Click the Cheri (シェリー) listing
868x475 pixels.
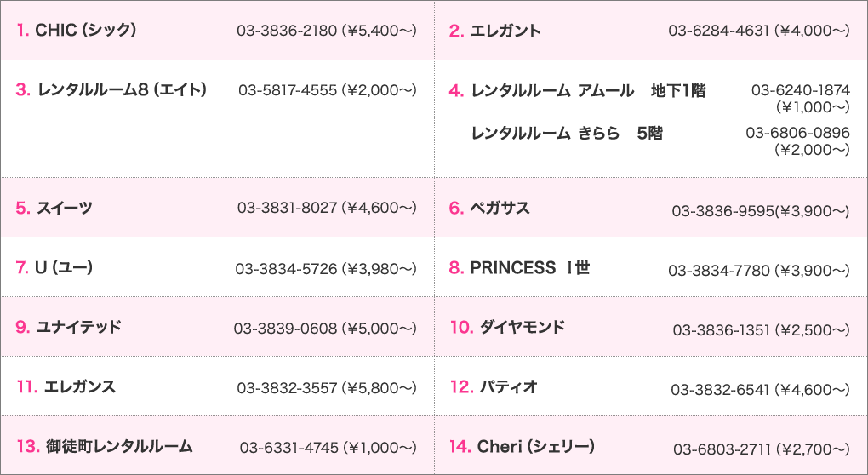(535, 446)
